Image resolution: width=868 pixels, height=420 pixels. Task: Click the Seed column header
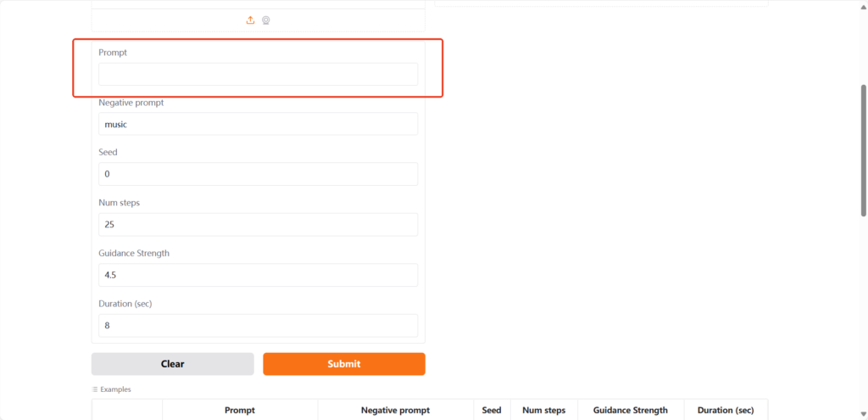(x=492, y=410)
